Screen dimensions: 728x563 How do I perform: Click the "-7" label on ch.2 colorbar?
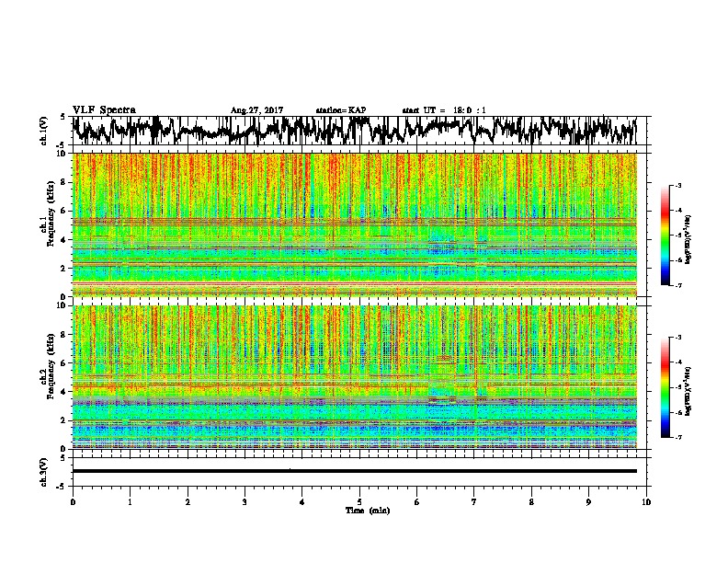tap(677, 437)
